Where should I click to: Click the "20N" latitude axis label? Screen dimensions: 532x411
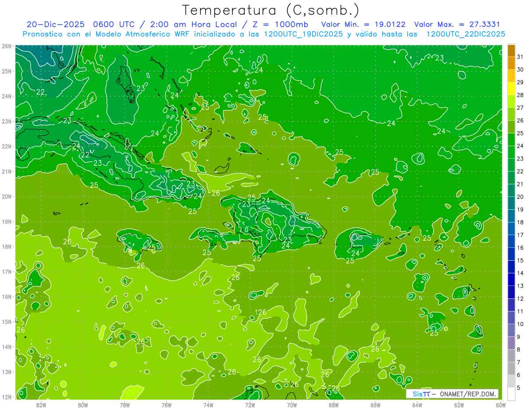click(x=6, y=196)
